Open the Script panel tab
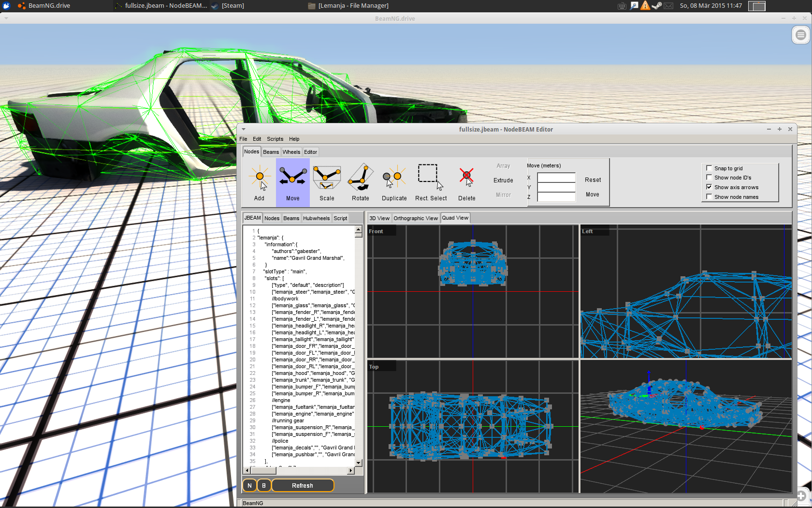This screenshot has height=508, width=812. coord(340,218)
